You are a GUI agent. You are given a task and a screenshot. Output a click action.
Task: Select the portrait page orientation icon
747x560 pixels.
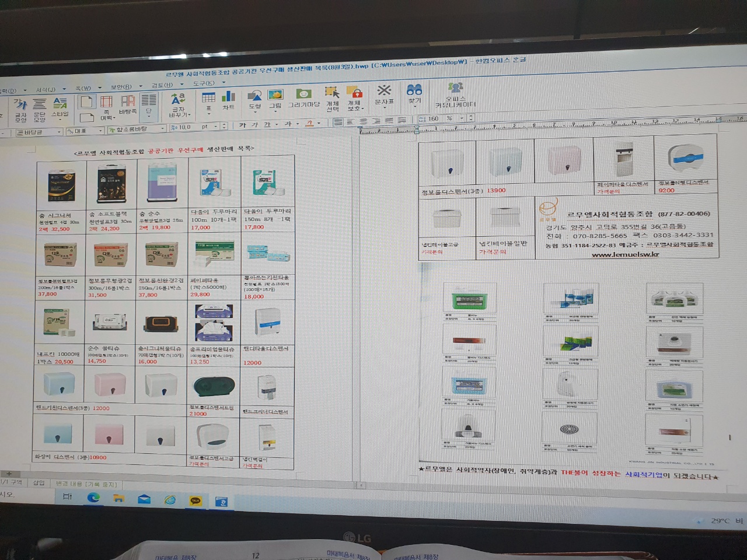(x=86, y=101)
